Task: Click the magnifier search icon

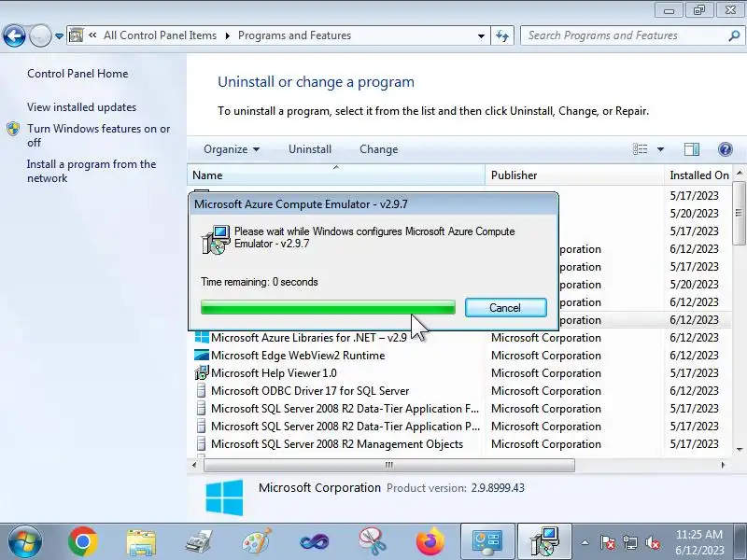Action: (734, 35)
